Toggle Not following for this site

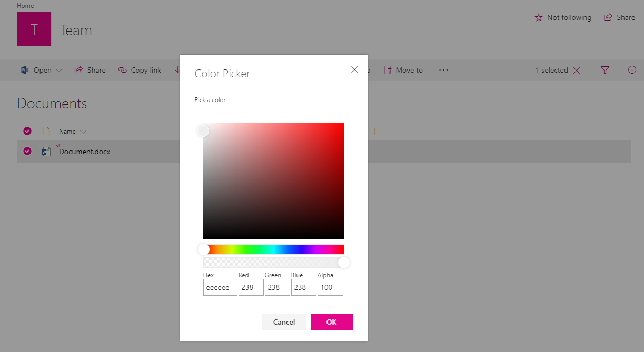(562, 17)
